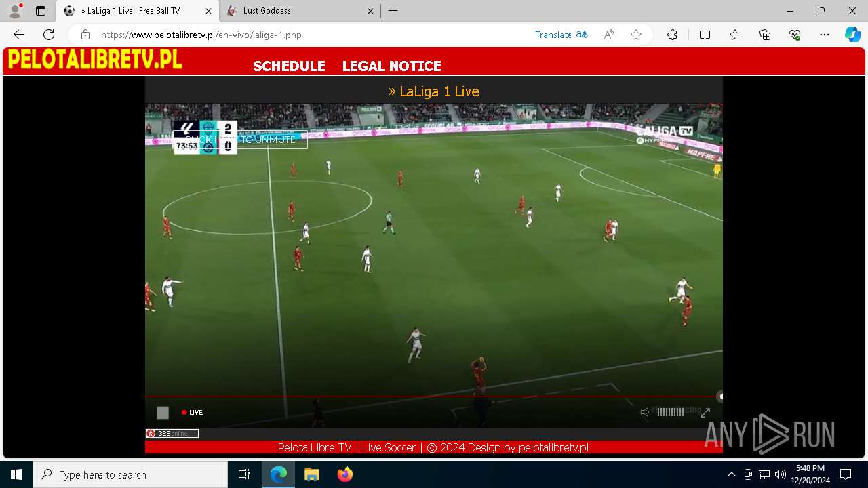868x488 pixels.
Task: Toggle split screen view
Action: [705, 35]
